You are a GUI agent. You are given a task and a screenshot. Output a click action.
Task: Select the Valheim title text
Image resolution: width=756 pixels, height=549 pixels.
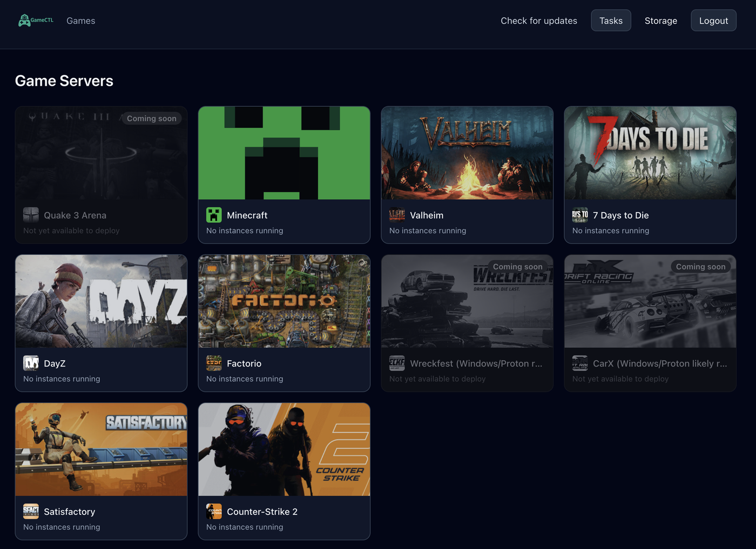click(427, 215)
